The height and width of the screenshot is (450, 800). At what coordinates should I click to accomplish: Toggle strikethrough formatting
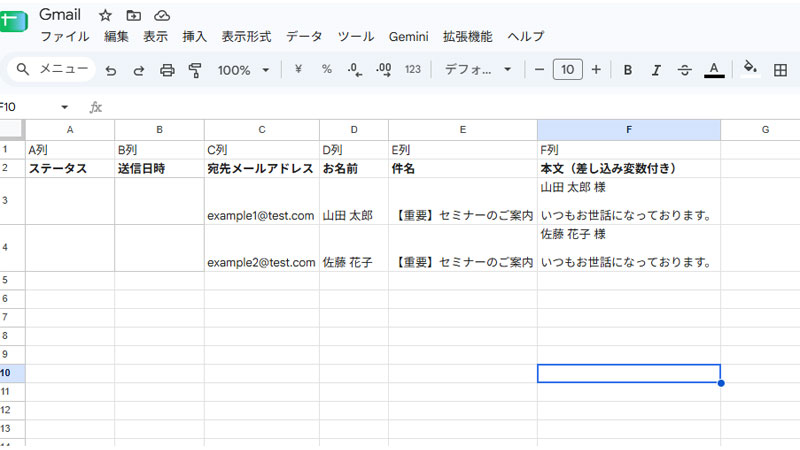point(685,70)
